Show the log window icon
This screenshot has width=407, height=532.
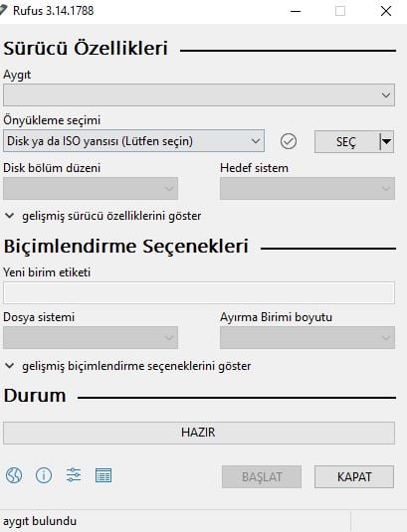pyautogui.click(x=103, y=475)
